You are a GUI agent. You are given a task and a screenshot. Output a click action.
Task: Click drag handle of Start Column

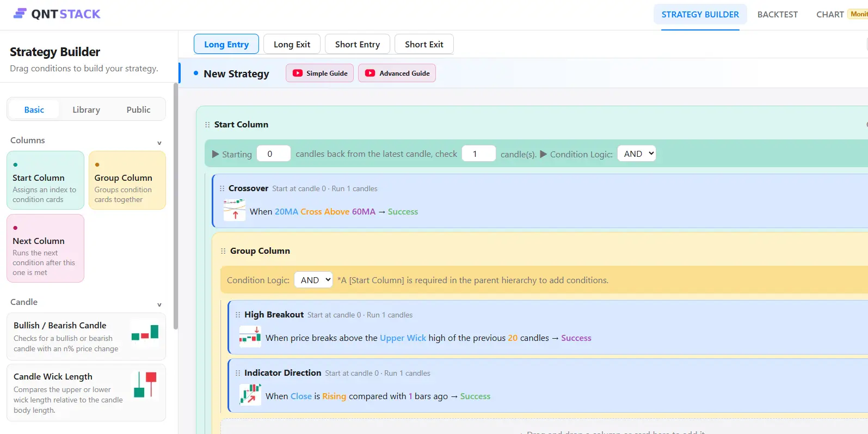coord(207,125)
